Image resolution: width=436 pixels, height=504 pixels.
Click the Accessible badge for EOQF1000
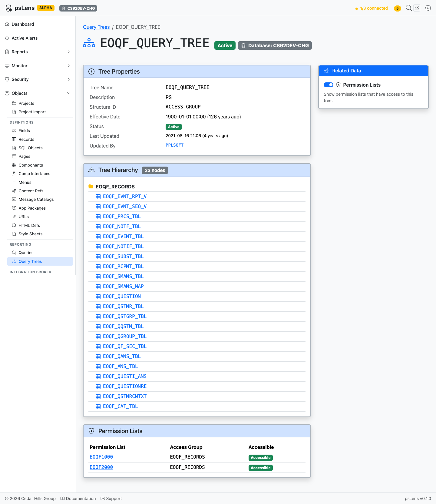pyautogui.click(x=261, y=458)
